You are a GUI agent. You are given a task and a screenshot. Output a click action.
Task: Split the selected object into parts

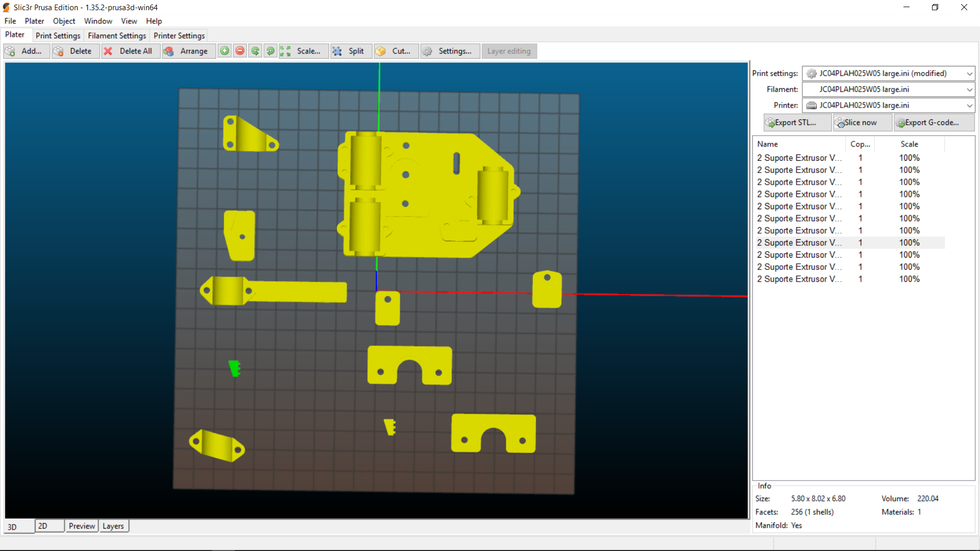click(351, 51)
